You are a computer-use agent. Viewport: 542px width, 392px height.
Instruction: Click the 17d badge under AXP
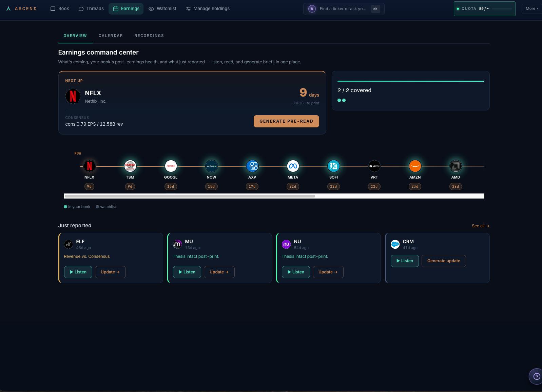pos(252,186)
